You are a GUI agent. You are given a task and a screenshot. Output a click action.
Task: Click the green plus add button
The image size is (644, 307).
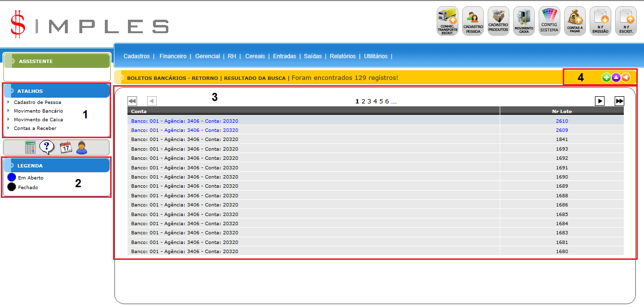(606, 77)
